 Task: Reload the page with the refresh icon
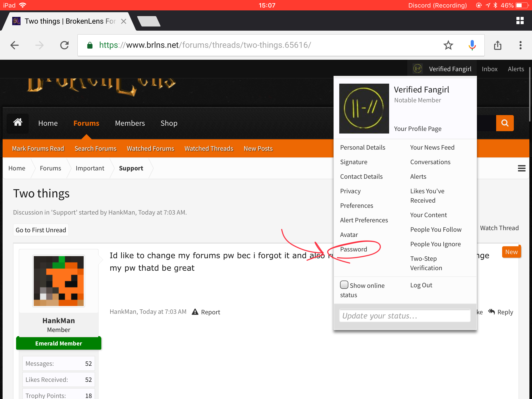pyautogui.click(x=64, y=45)
